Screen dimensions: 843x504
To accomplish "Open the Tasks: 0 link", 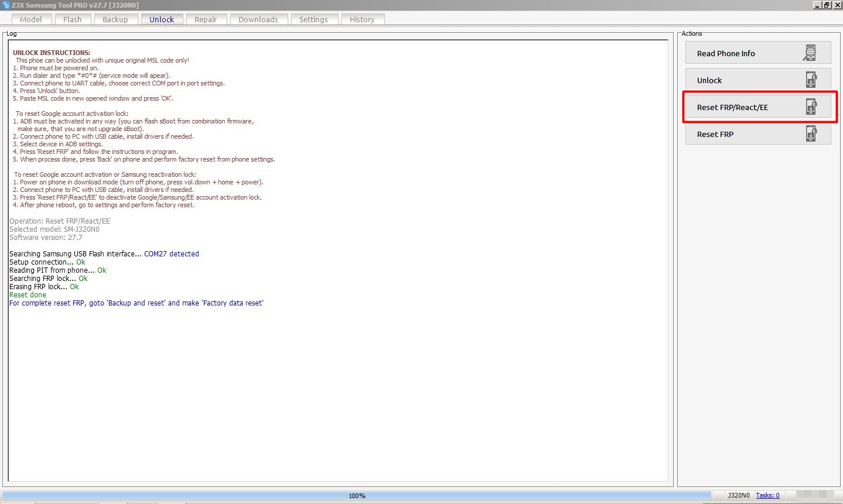I will tap(767, 495).
